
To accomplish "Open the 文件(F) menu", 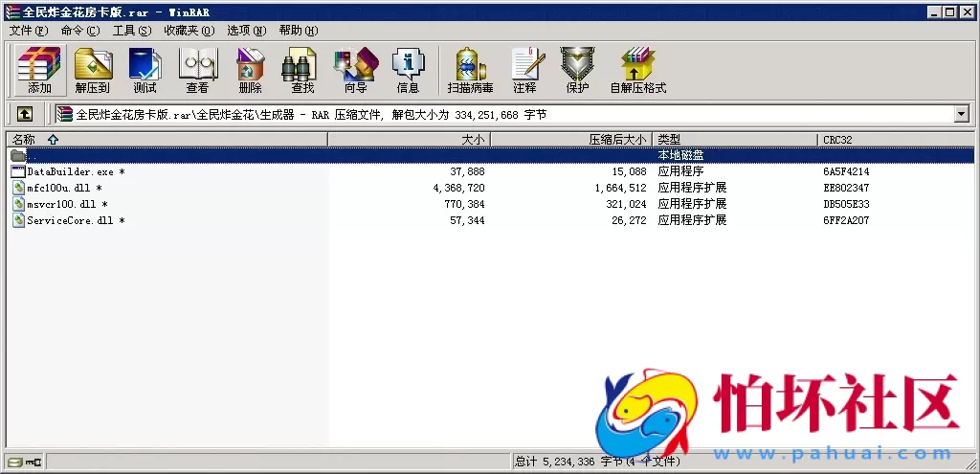I will click(x=29, y=30).
